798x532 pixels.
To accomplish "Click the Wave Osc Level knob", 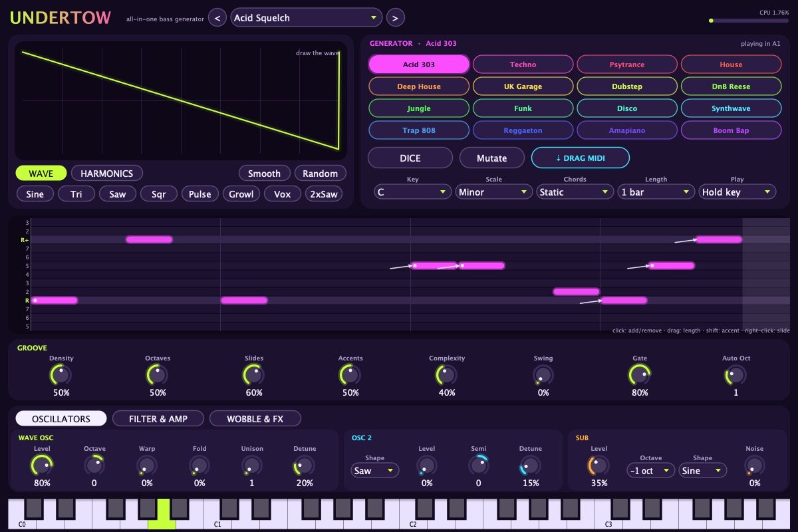I will point(42,465).
